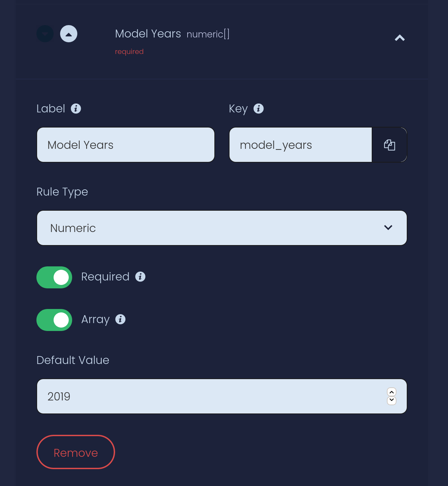View the Required field's info tooltip
The image size is (448, 486).
[140, 277]
